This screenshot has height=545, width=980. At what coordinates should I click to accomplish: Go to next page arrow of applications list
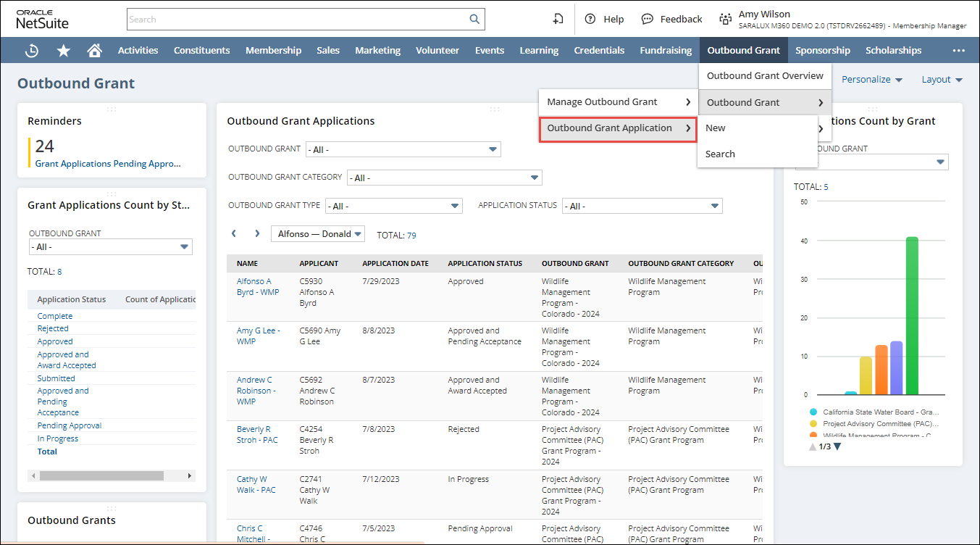pos(257,234)
